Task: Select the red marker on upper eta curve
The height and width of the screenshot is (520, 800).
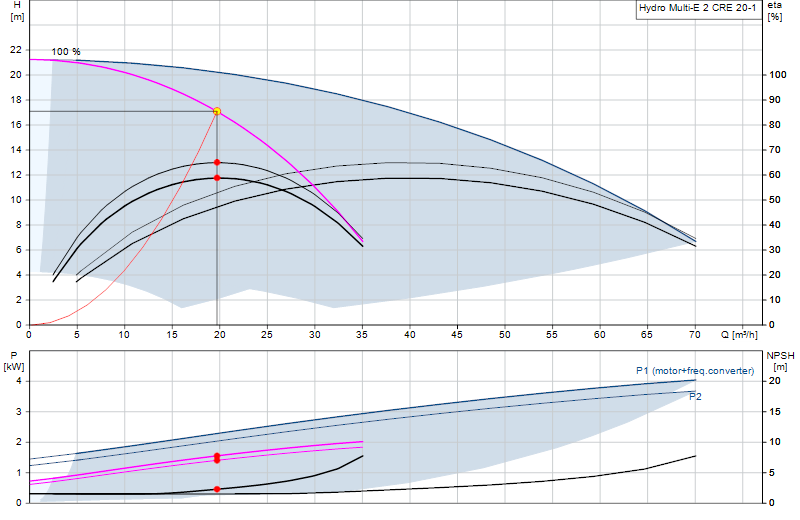Action: (217, 162)
